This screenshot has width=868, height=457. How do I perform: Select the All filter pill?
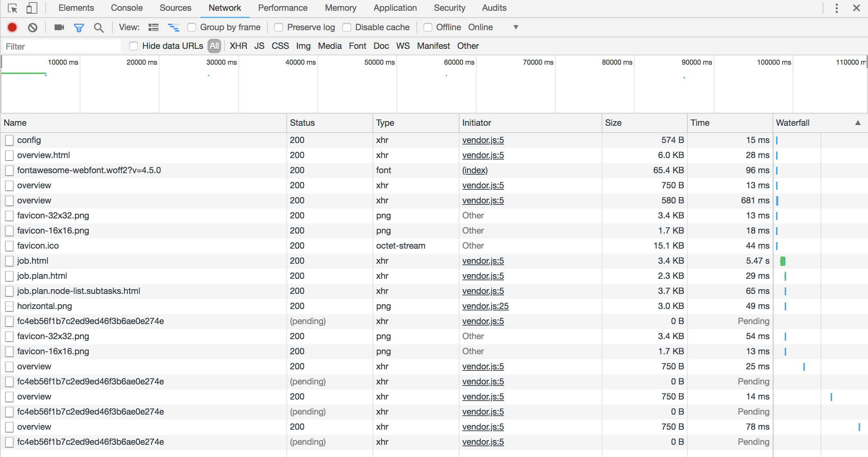214,46
